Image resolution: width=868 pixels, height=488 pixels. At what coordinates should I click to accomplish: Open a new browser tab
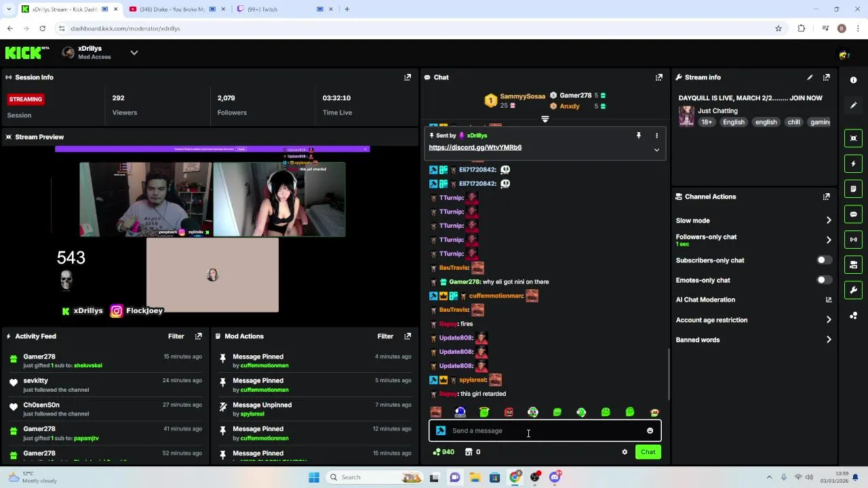(347, 9)
